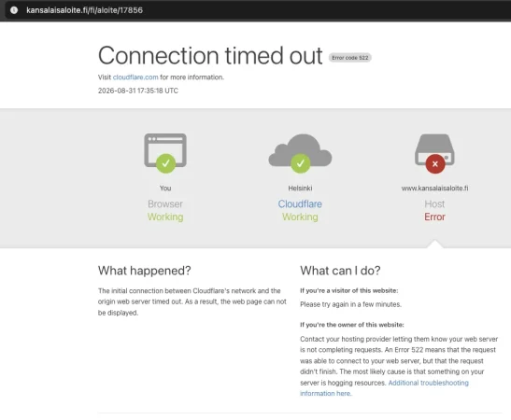This screenshot has height=420, width=511.
Task: Click the server icon with red cross
Action: point(434,153)
